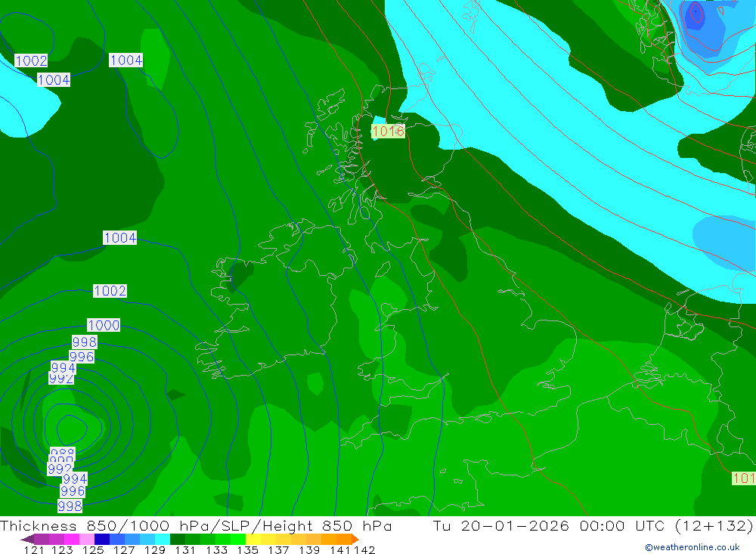756x554 pixels.
Task: Click the 'Tu 20-01-2026 00:00 UTC (12+132)' timestamp
Action: (x=593, y=525)
